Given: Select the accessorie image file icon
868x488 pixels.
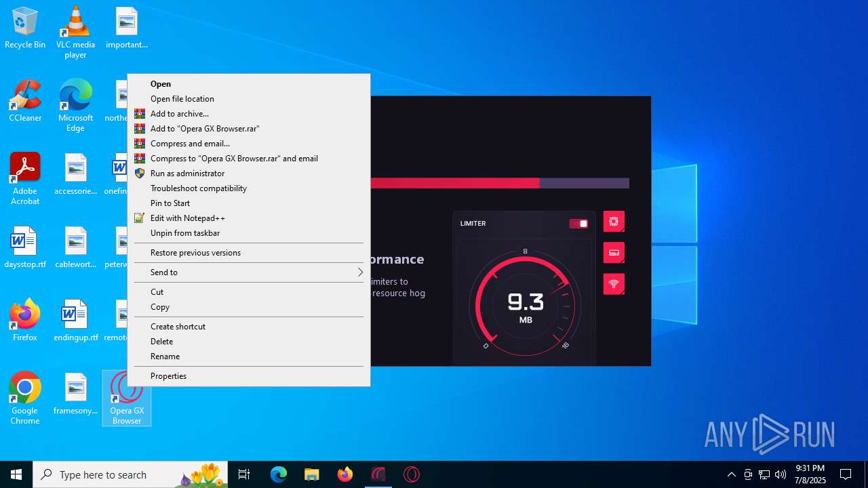Looking at the screenshot, I should 75,174.
